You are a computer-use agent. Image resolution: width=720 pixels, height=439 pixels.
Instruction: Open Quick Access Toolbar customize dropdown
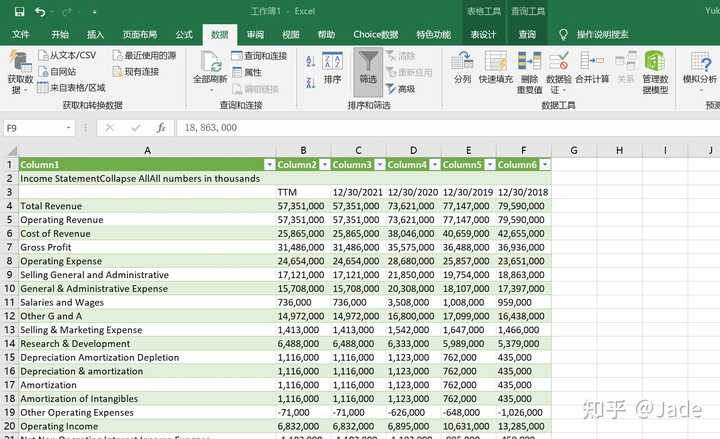pos(94,11)
